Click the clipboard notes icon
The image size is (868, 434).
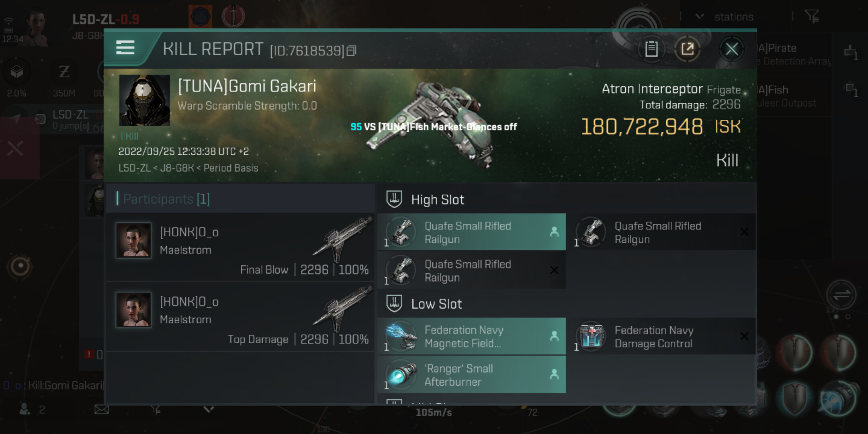pyautogui.click(x=651, y=49)
